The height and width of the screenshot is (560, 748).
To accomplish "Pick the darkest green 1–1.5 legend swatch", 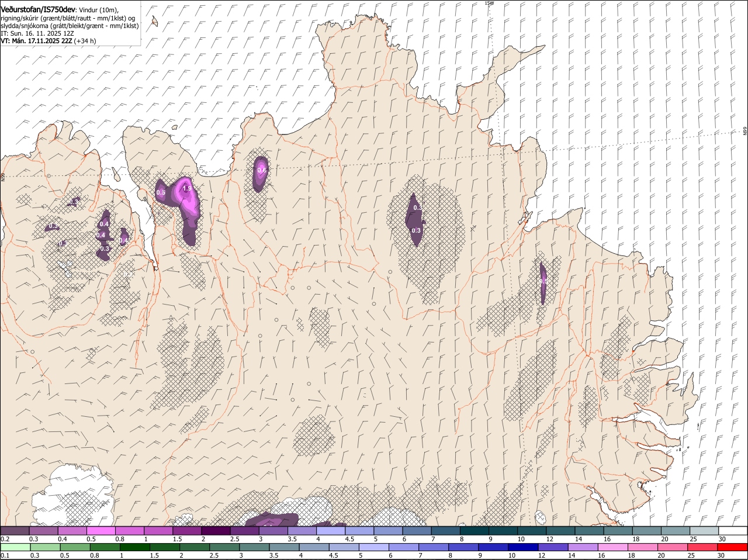I will click(x=136, y=548).
